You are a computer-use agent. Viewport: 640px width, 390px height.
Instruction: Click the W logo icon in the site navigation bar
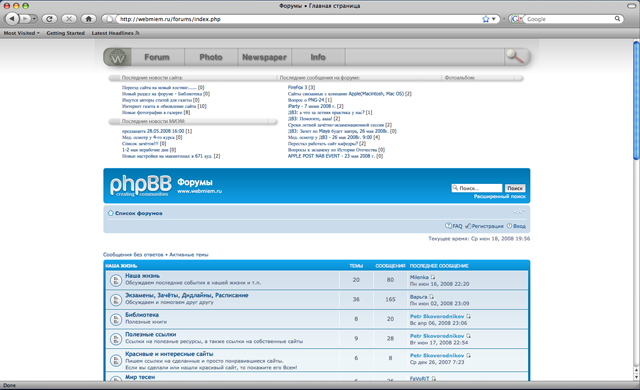118,57
